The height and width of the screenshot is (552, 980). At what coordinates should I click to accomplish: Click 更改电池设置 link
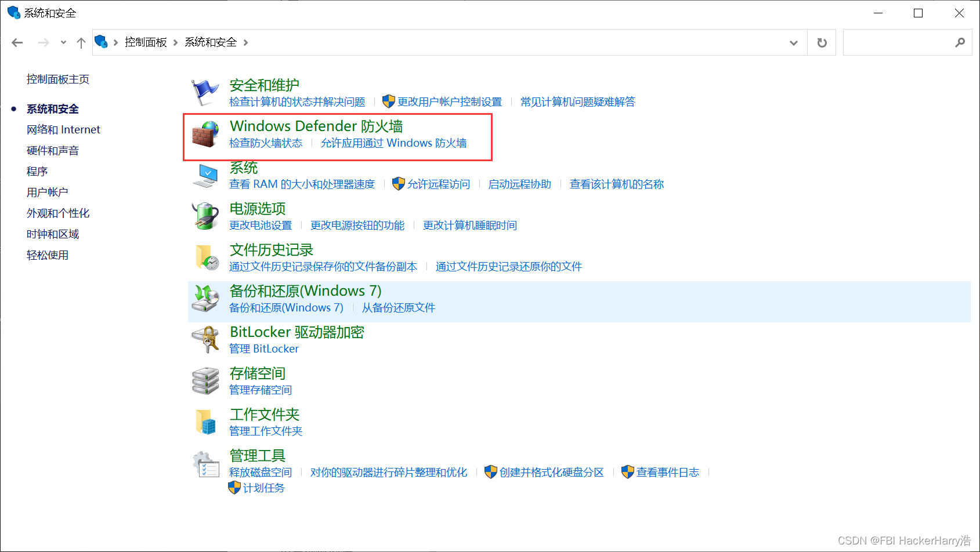coord(261,226)
